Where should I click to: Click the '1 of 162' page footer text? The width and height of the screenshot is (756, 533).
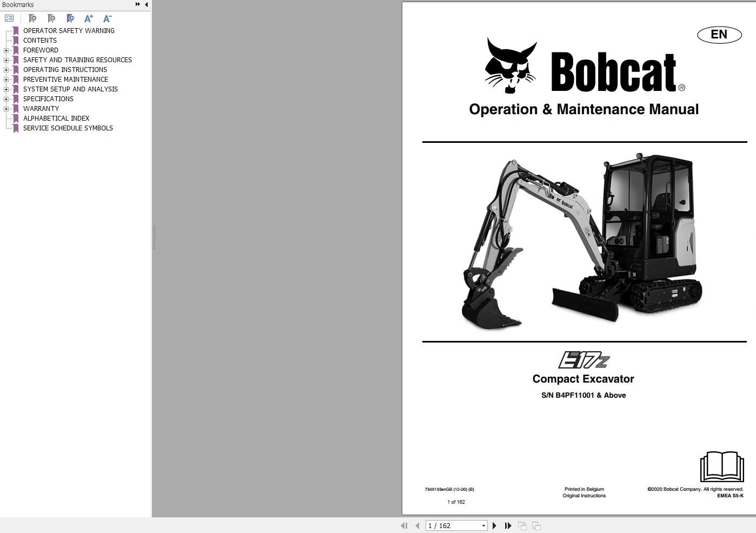click(456, 502)
